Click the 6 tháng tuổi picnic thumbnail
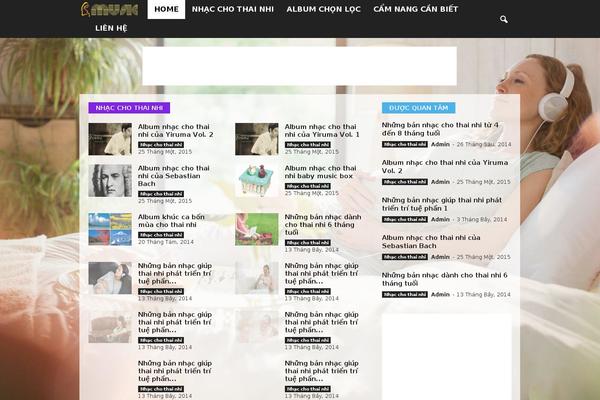This screenshot has height=400, width=600. tap(257, 229)
